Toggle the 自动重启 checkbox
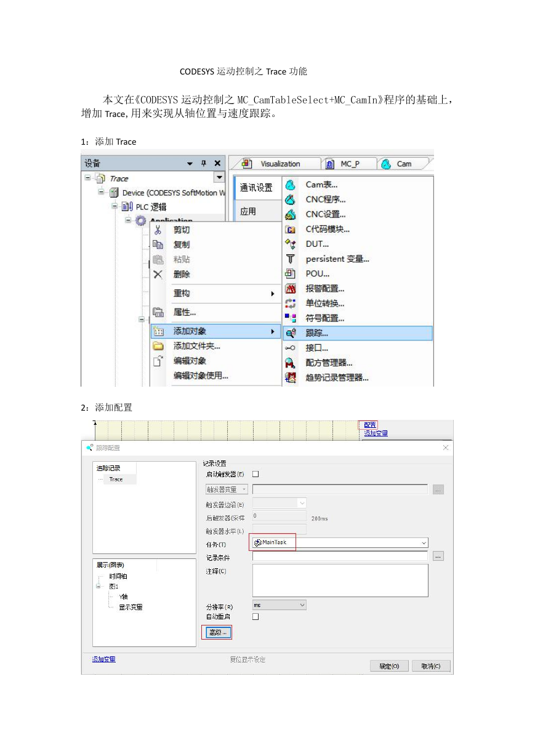This screenshot has width=535, height=756. (x=255, y=616)
